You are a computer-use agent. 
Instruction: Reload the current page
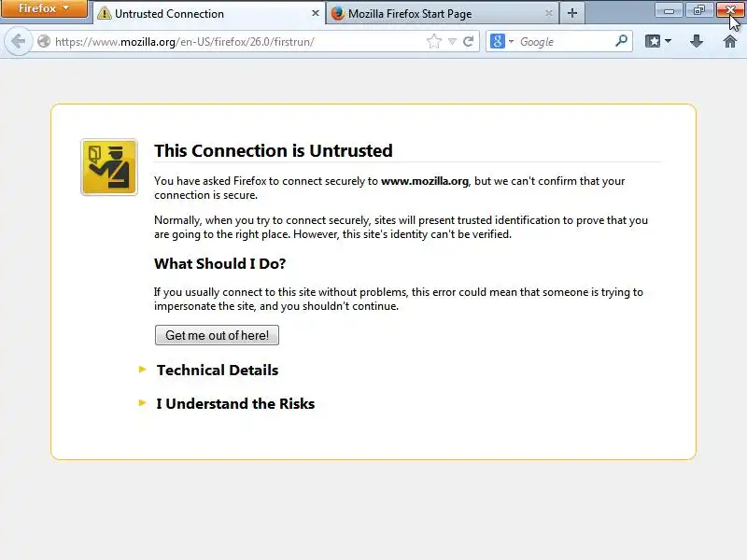469,41
